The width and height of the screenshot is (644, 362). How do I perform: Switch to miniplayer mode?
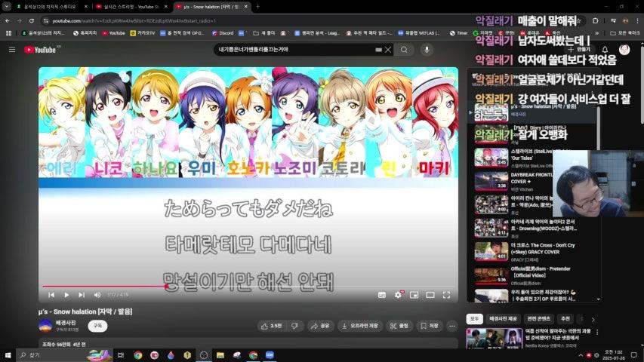tap(414, 295)
